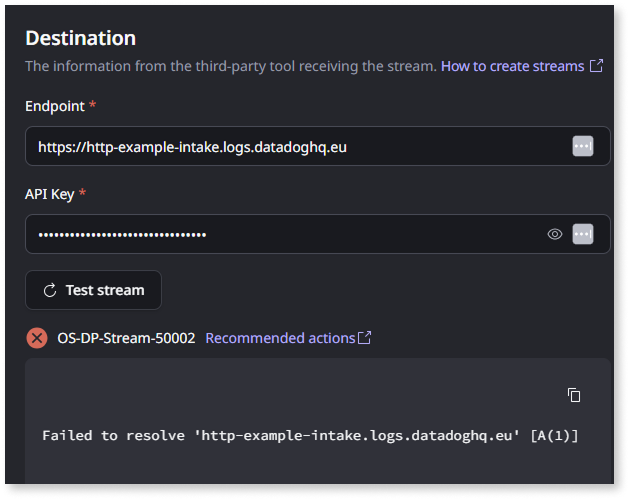Reveal API Key with eye icon
Viewport: 629px width, 499px height.
(x=555, y=234)
